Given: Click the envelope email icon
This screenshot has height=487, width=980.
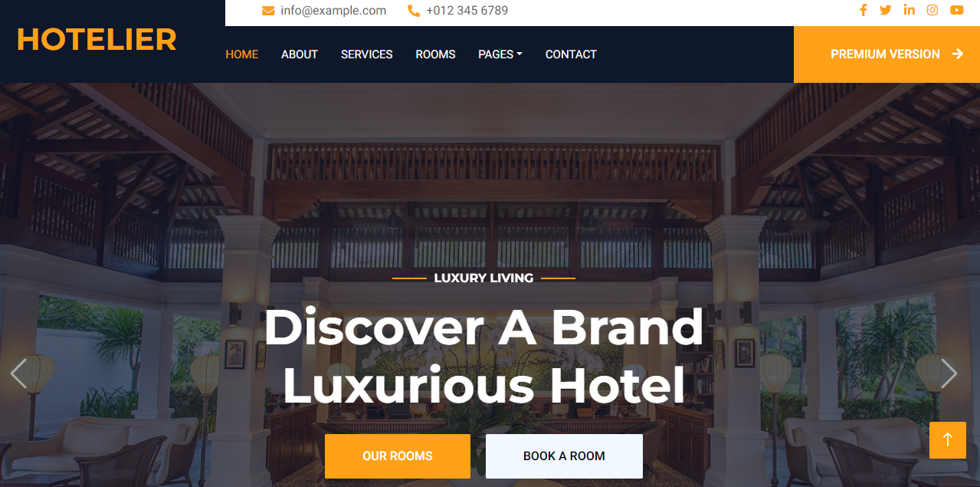Looking at the screenshot, I should (x=268, y=11).
